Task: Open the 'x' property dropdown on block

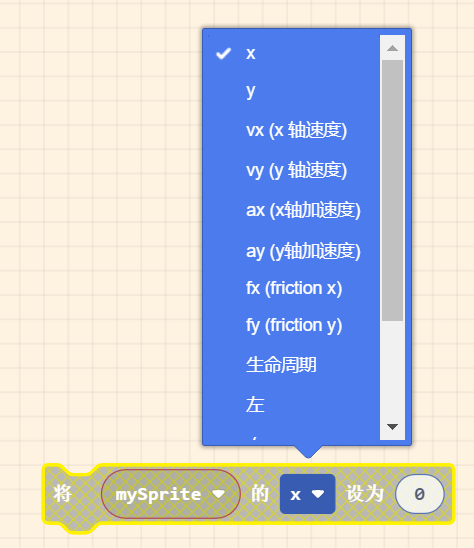Action: click(308, 494)
